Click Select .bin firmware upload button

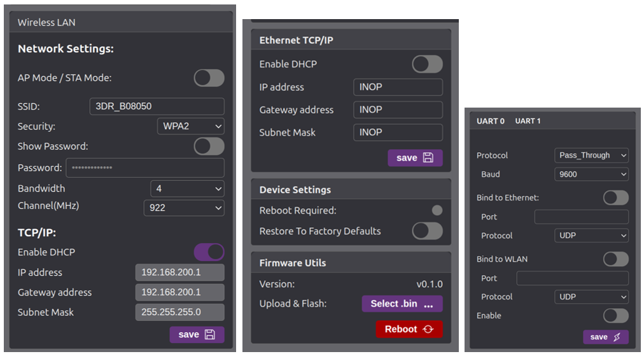[402, 304]
